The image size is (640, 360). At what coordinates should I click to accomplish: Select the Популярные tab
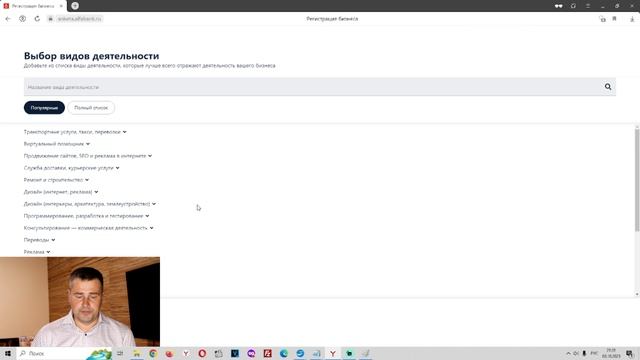coord(44,108)
